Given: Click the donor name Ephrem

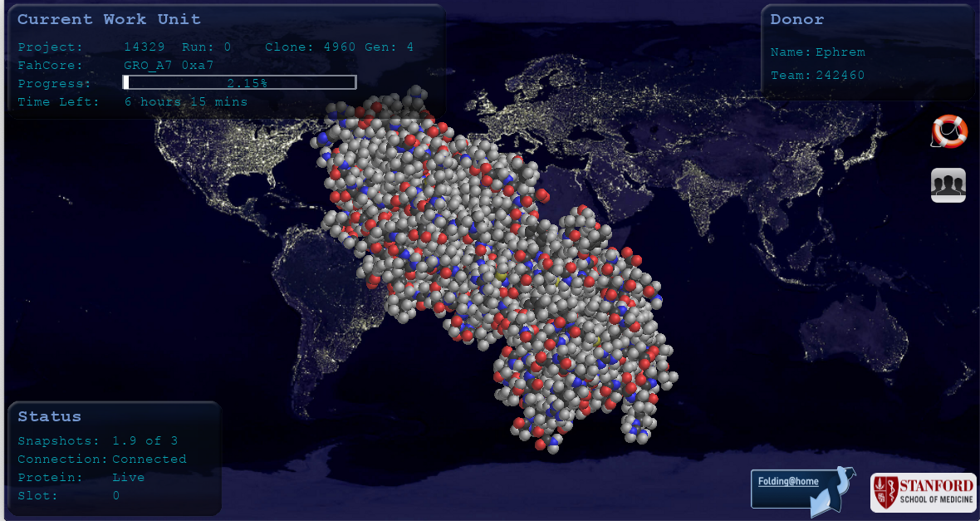Looking at the screenshot, I should pyautogui.click(x=840, y=52).
